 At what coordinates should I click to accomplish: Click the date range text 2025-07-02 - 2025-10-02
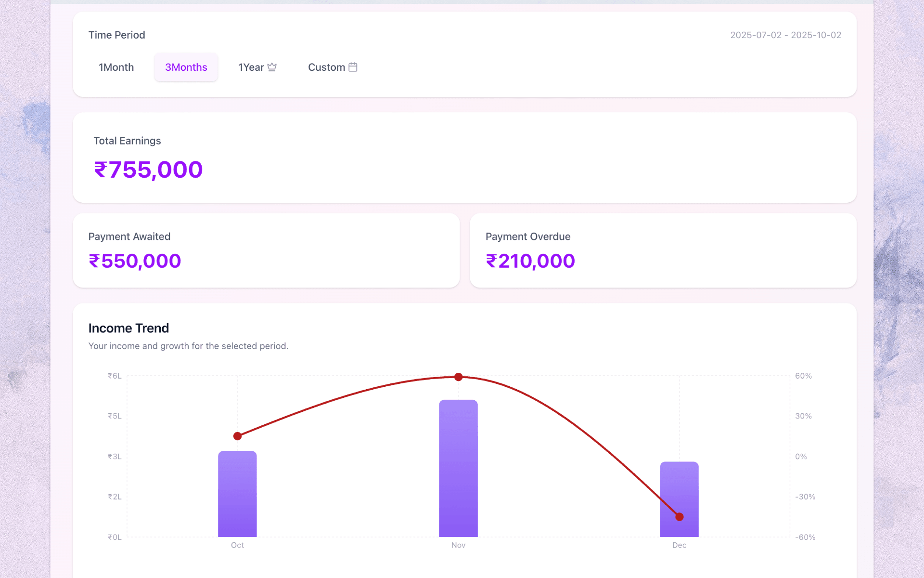(785, 35)
